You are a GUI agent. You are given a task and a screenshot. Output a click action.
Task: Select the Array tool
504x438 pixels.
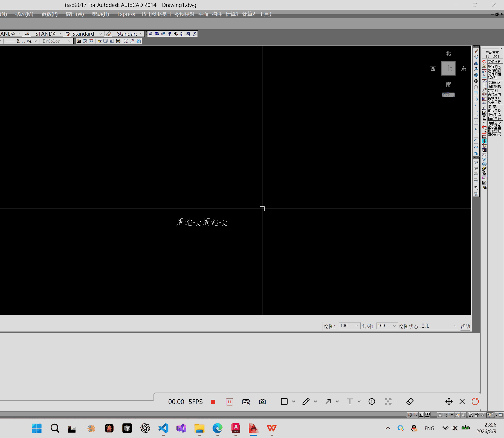[476, 75]
